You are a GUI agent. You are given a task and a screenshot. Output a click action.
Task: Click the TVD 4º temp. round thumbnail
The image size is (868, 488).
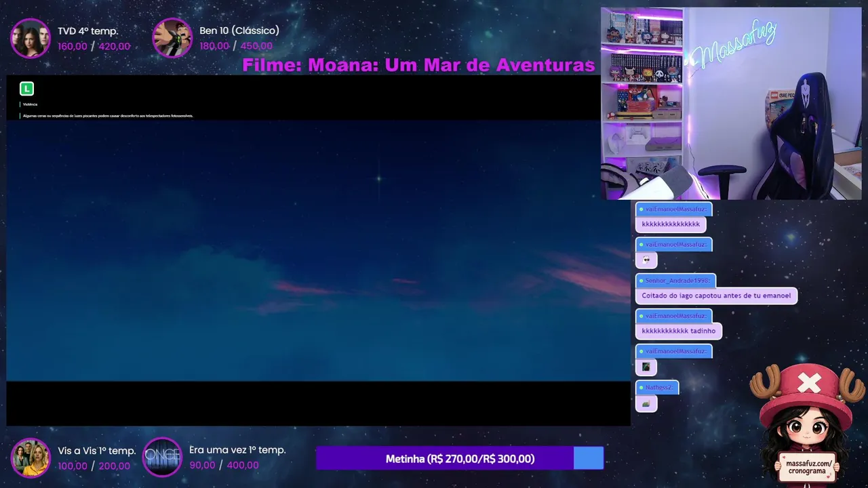[x=31, y=38]
